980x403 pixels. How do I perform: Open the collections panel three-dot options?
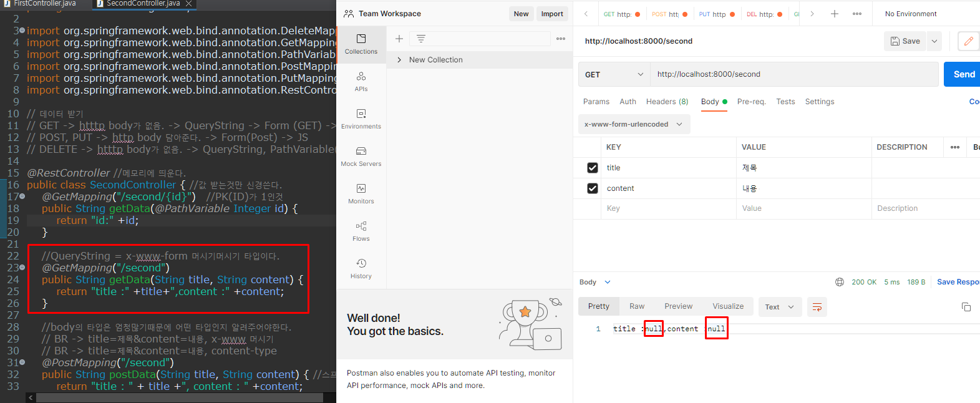pyautogui.click(x=561, y=39)
